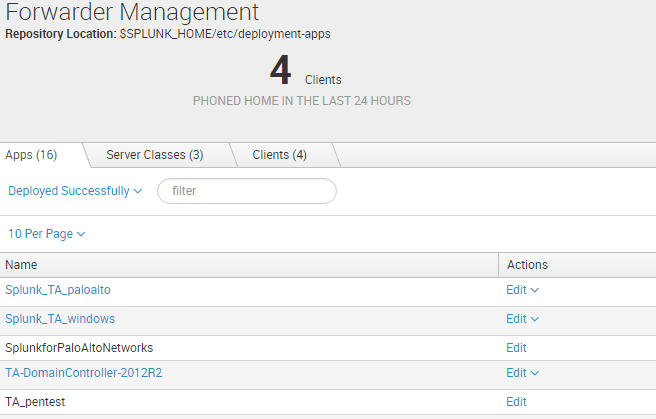Focus the filter text field
656x419 pixels.
click(247, 191)
